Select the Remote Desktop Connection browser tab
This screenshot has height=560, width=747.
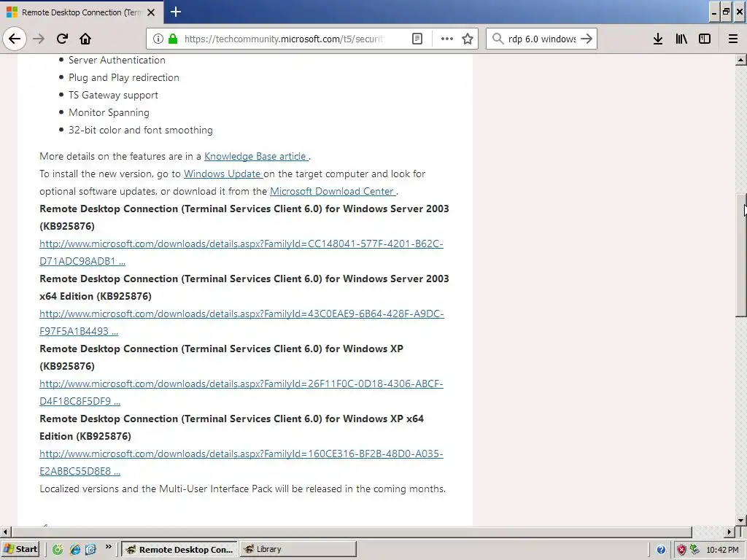[82, 12]
